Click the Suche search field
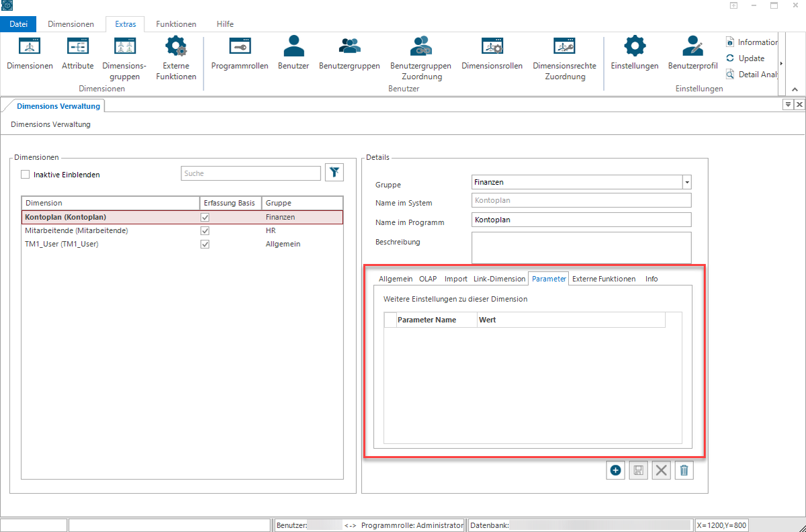The height and width of the screenshot is (532, 806). click(x=251, y=173)
